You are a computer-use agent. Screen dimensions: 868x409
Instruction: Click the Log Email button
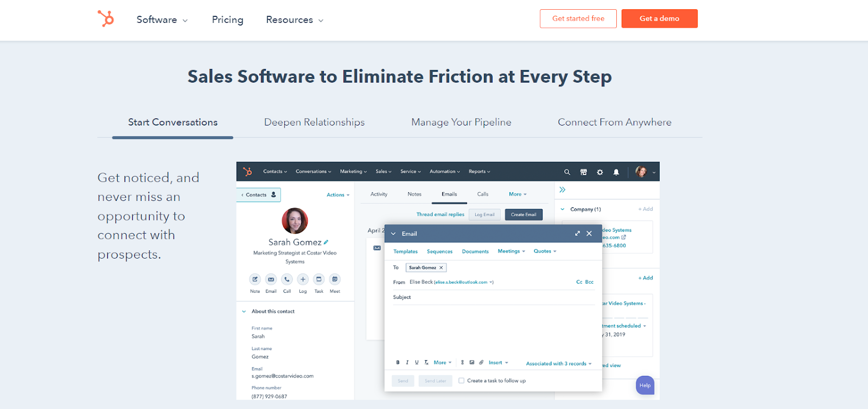click(484, 215)
